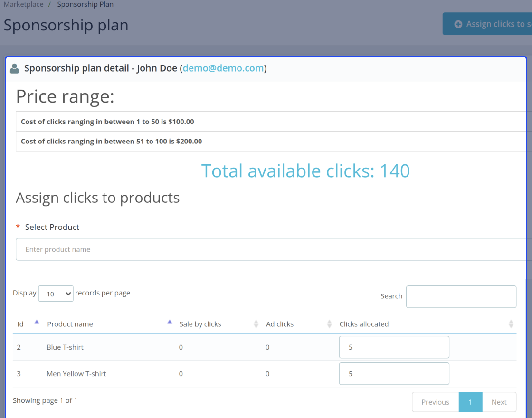Sort table by the Id column arrow
Viewport: 532px width, 418px height.
tap(37, 322)
